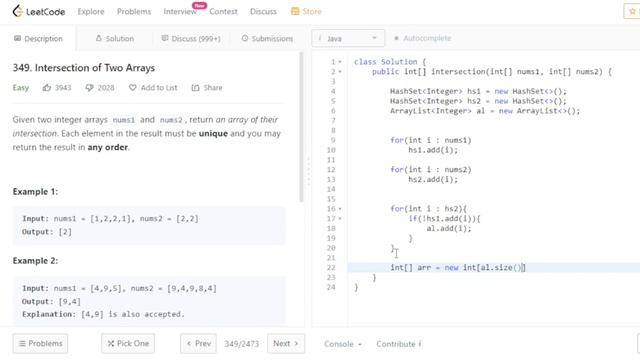Open the Problems nav link
640x360 pixels.
click(134, 11)
